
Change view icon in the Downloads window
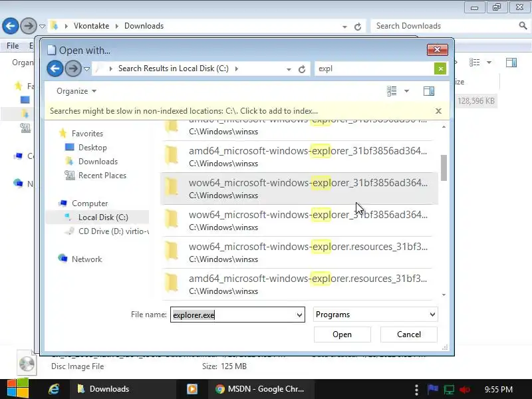(x=474, y=63)
